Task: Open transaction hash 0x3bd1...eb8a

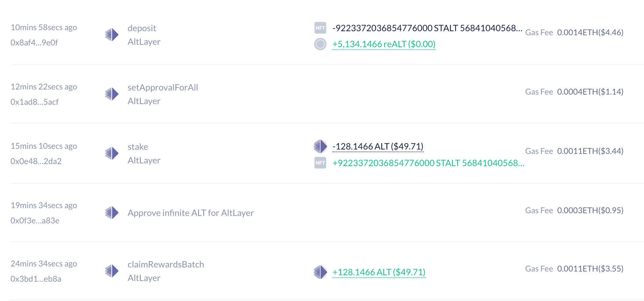Action: point(36,279)
